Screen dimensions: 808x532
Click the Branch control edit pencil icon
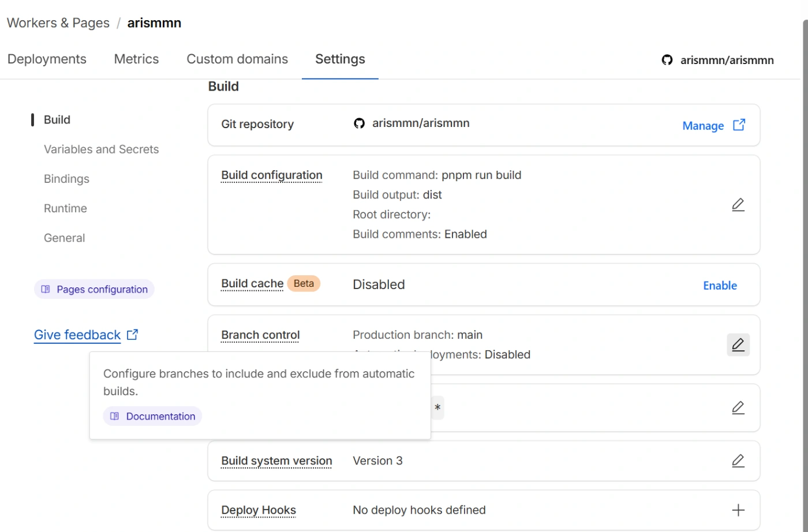point(738,344)
